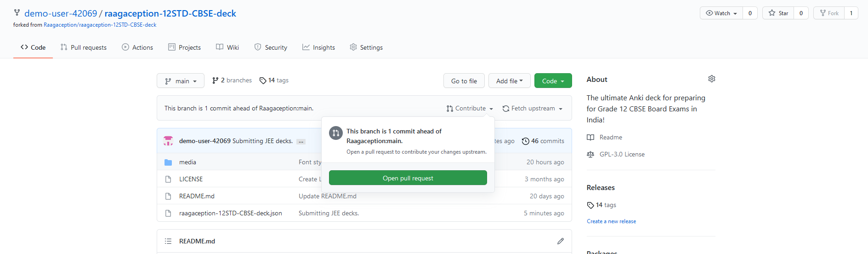
Task: Click the commit history clock icon
Action: (525, 141)
